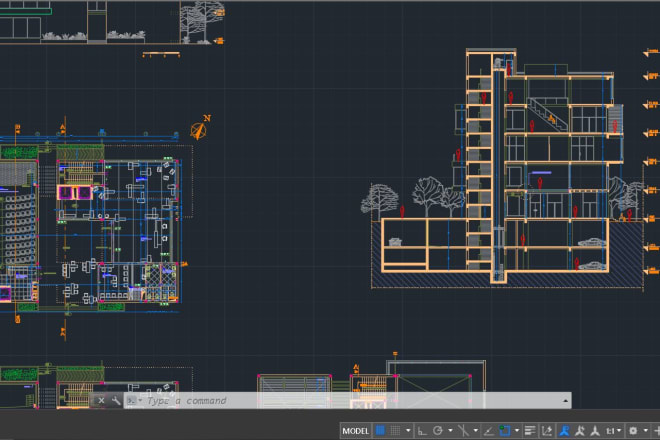Click the MODEL space button
The width and height of the screenshot is (660, 440).
356,431
